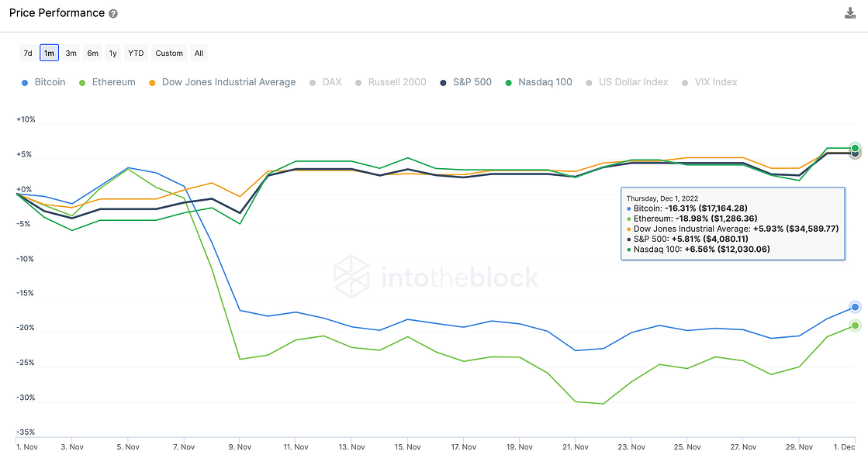Open the Price Performance help icon
The height and width of the screenshot is (465, 868).
(113, 14)
